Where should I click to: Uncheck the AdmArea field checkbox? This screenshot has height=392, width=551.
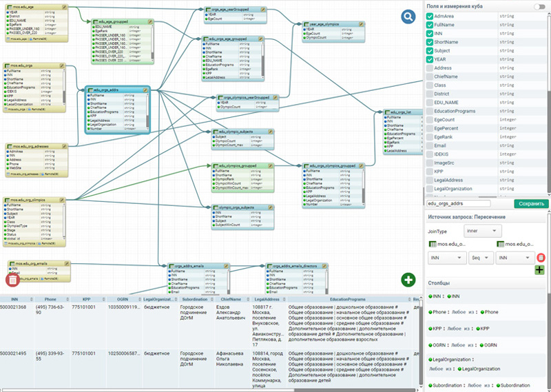pos(429,16)
